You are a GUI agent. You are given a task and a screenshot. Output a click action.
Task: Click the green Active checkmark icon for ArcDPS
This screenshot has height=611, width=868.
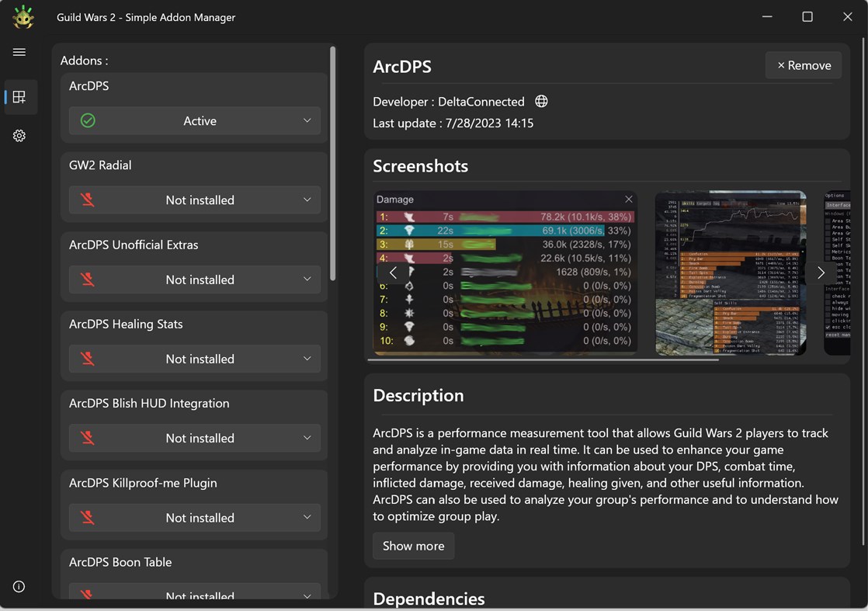pos(87,120)
